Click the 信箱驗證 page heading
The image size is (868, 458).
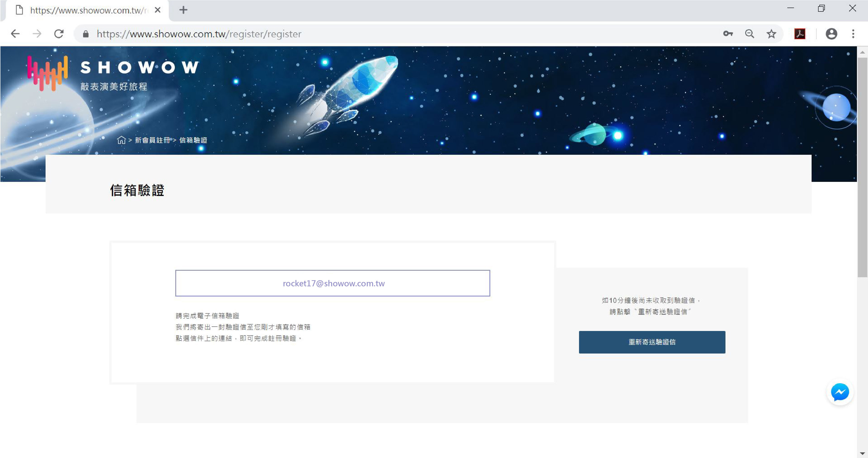coord(137,190)
